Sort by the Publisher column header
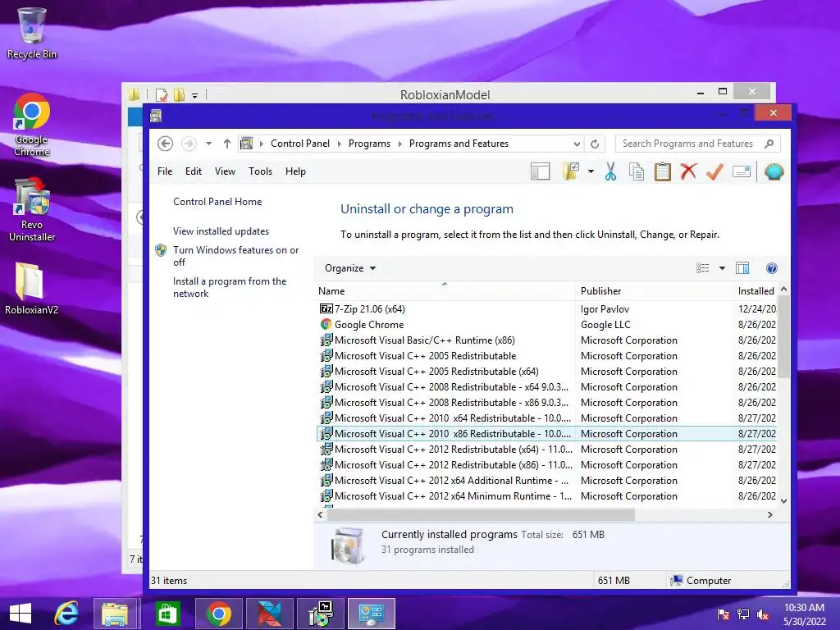The image size is (840, 630). [x=654, y=291]
